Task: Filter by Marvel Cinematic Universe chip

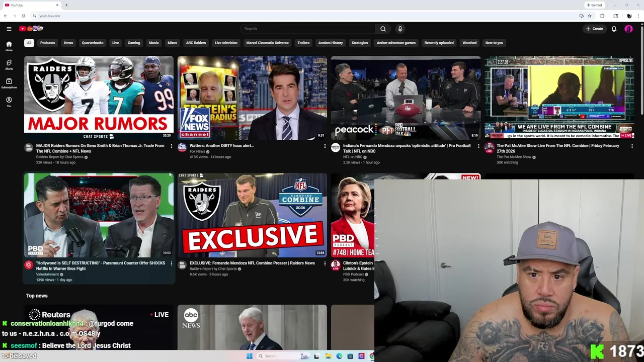Action: (267, 43)
